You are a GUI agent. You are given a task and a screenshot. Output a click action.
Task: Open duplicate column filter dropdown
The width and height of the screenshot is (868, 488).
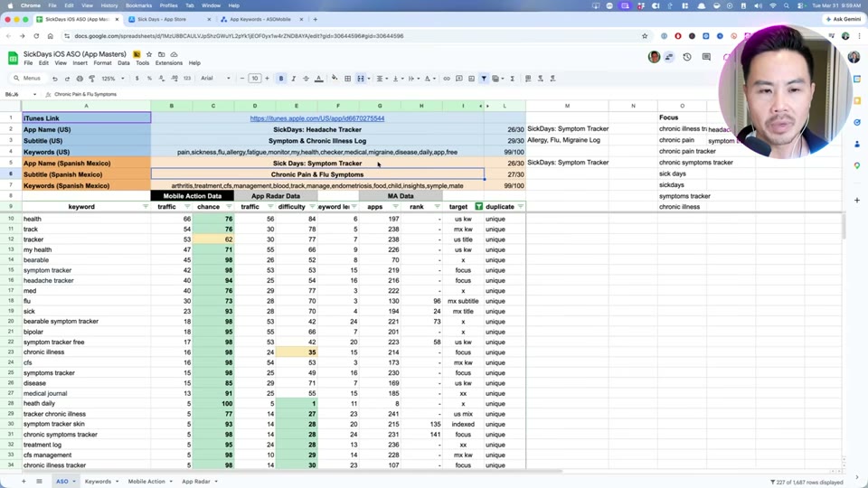tap(521, 207)
